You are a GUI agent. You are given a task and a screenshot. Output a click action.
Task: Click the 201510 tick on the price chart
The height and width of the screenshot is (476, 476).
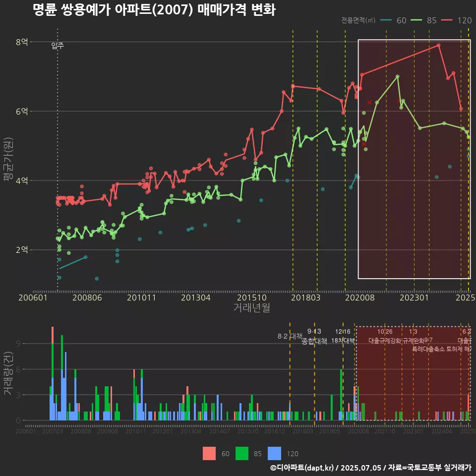(252, 297)
